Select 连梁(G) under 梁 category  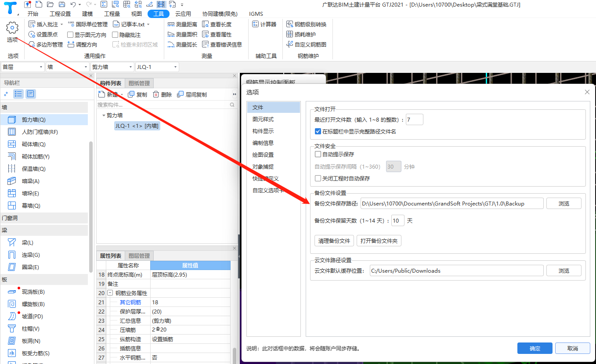coord(44,255)
